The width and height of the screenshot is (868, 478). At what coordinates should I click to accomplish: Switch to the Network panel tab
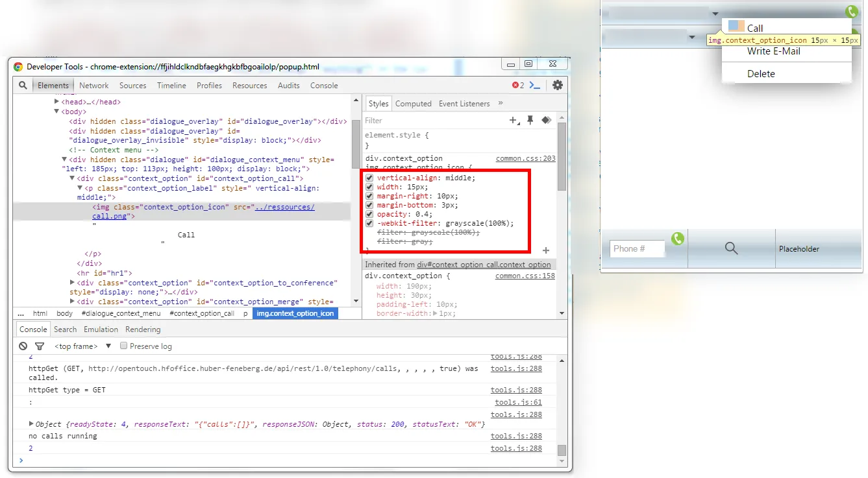94,86
